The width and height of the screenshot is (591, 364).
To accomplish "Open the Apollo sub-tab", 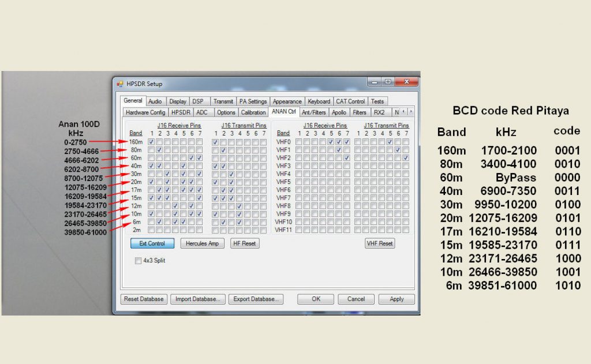I will (339, 112).
